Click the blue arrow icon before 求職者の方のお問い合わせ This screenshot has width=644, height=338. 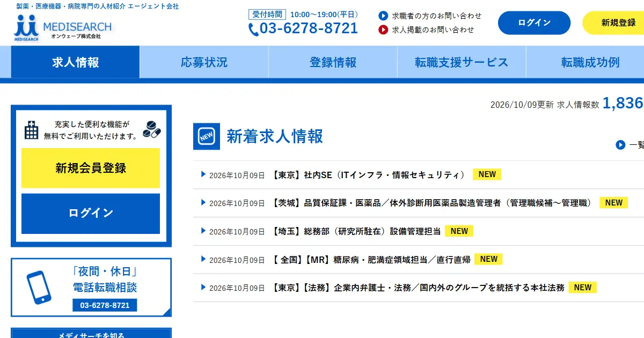click(x=383, y=16)
